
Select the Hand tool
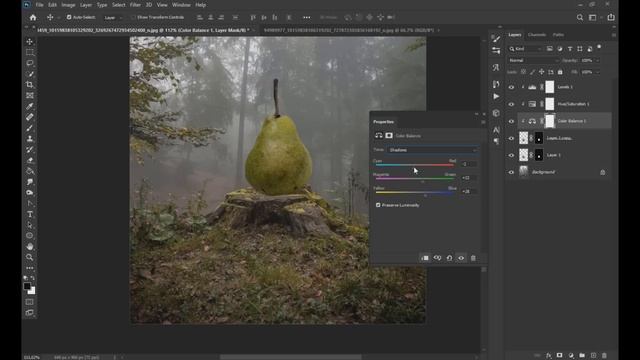30,247
